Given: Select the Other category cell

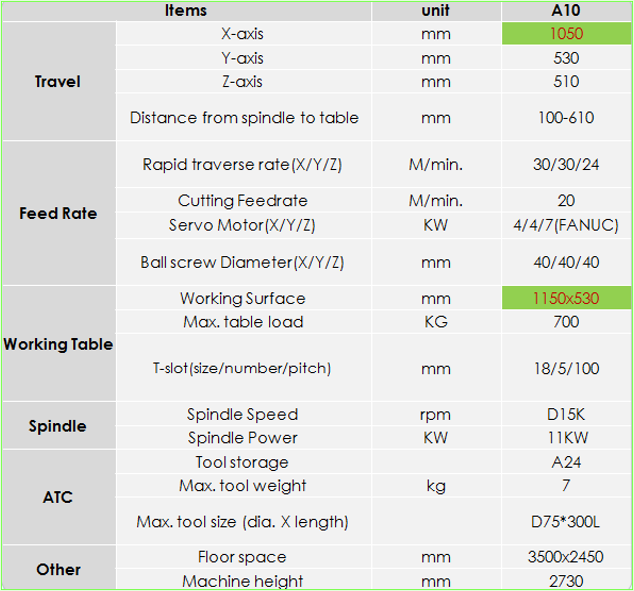Looking at the screenshot, I should 59,568.
